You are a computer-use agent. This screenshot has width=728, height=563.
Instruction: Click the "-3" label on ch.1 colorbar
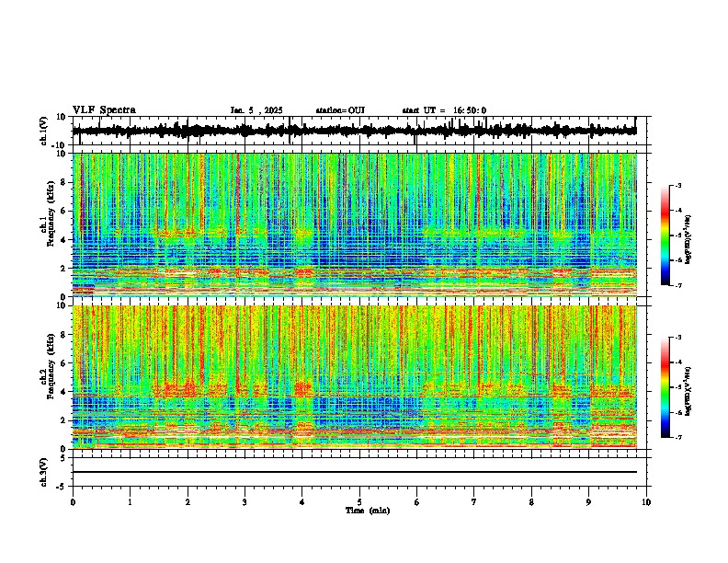pyautogui.click(x=677, y=186)
